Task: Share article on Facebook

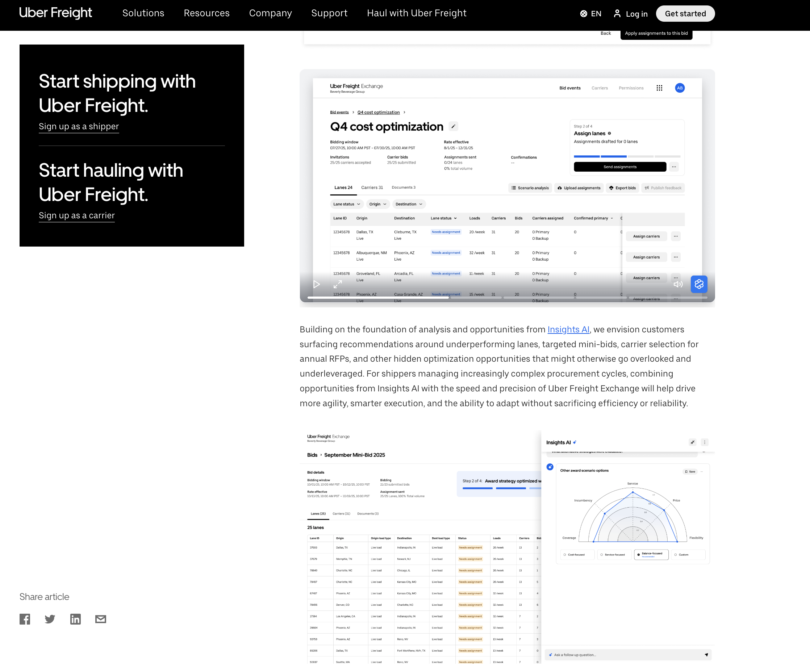Action: click(25, 619)
